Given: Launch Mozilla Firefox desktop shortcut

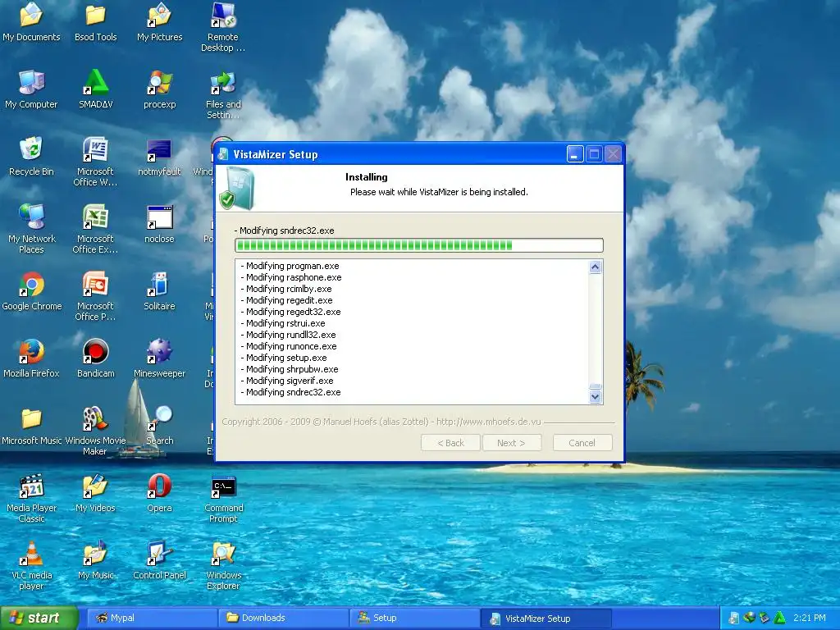Looking at the screenshot, I should click(x=31, y=359).
